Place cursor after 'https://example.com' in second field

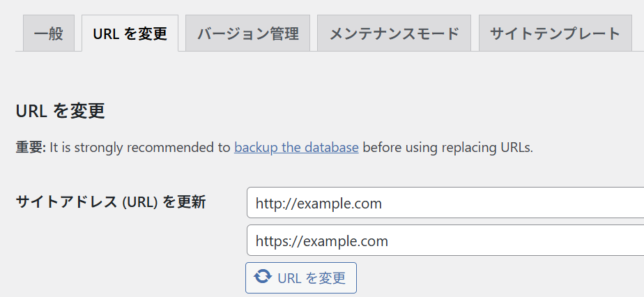[x=389, y=241]
